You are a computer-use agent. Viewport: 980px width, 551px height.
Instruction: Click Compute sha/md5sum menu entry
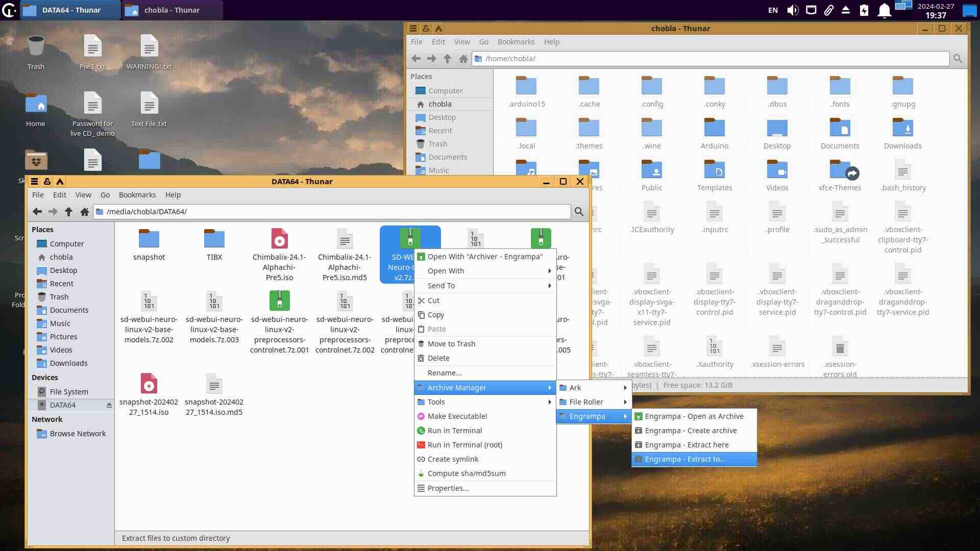(x=466, y=473)
